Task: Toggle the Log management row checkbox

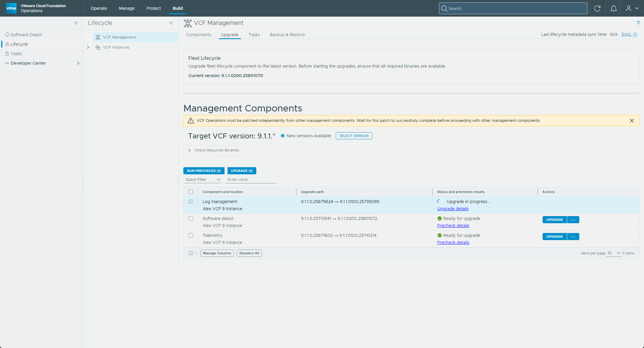Action: click(x=191, y=202)
